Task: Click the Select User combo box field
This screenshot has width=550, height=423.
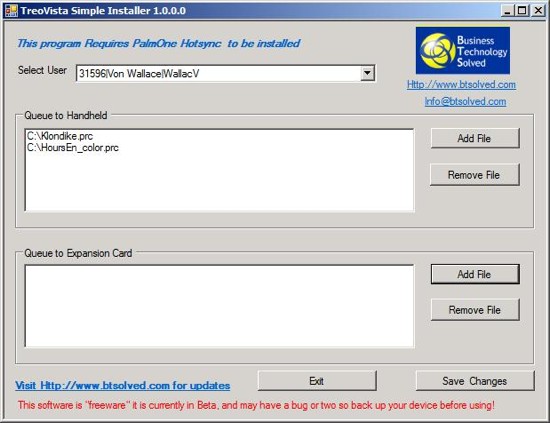Action: click(x=226, y=73)
